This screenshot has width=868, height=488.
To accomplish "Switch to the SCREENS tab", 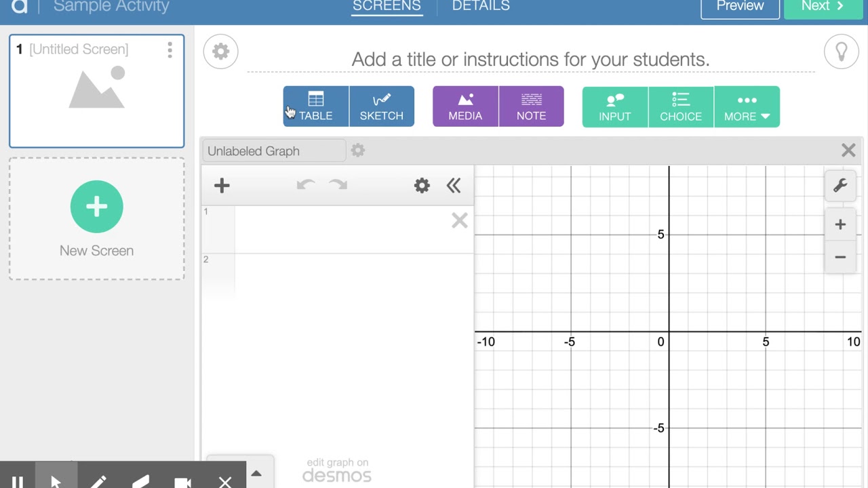I will (x=387, y=6).
